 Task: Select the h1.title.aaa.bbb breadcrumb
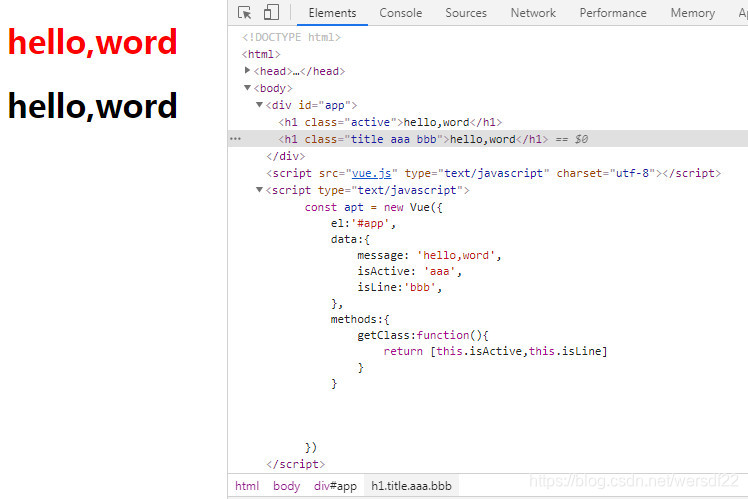click(x=411, y=486)
